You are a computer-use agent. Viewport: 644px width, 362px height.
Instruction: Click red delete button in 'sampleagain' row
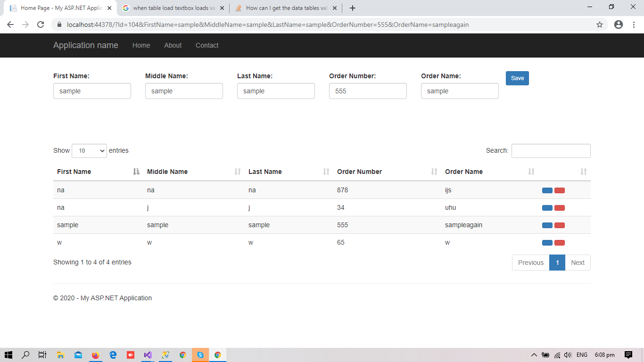click(560, 225)
